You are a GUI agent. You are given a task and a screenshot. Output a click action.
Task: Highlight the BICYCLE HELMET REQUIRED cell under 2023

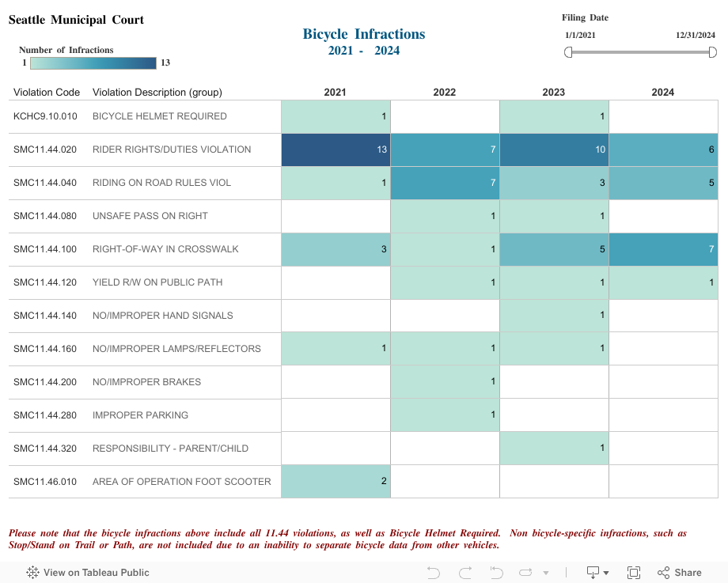[x=554, y=116]
